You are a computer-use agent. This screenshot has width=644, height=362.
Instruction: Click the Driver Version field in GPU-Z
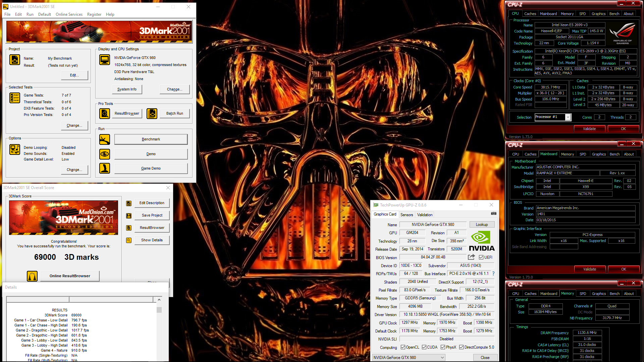[x=447, y=315]
